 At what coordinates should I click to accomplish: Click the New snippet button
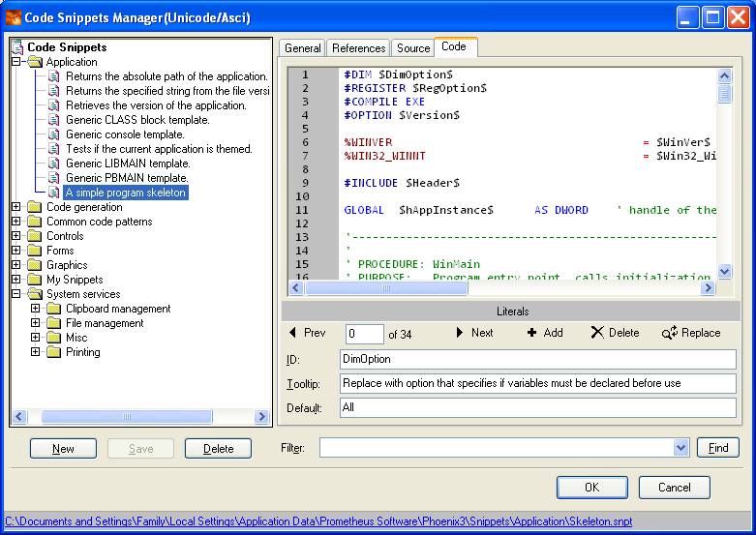(x=63, y=448)
